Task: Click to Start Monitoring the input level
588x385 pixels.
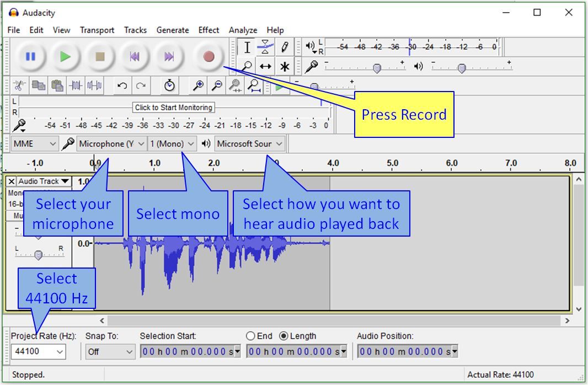Action: click(174, 108)
